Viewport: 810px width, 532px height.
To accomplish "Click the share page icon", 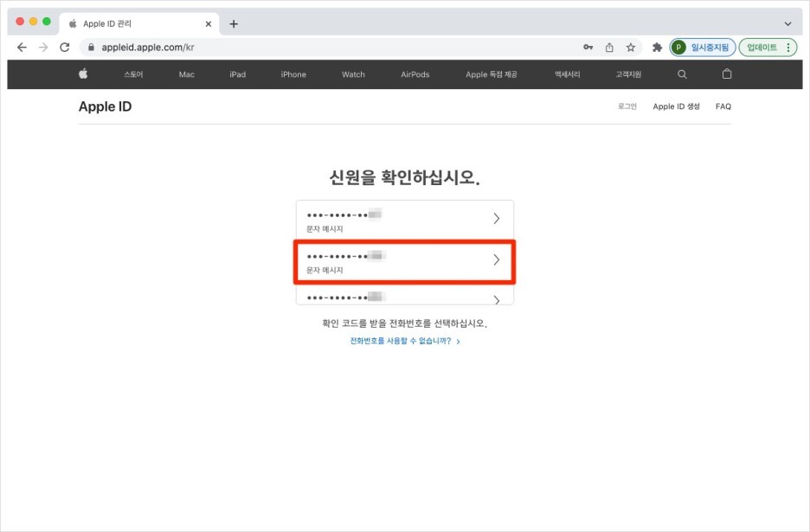I will (x=609, y=48).
